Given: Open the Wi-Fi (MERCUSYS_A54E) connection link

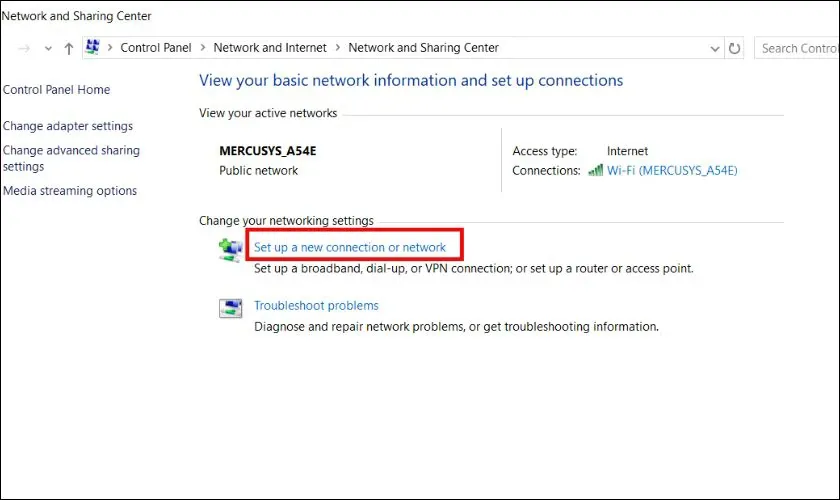Looking at the screenshot, I should [x=672, y=171].
